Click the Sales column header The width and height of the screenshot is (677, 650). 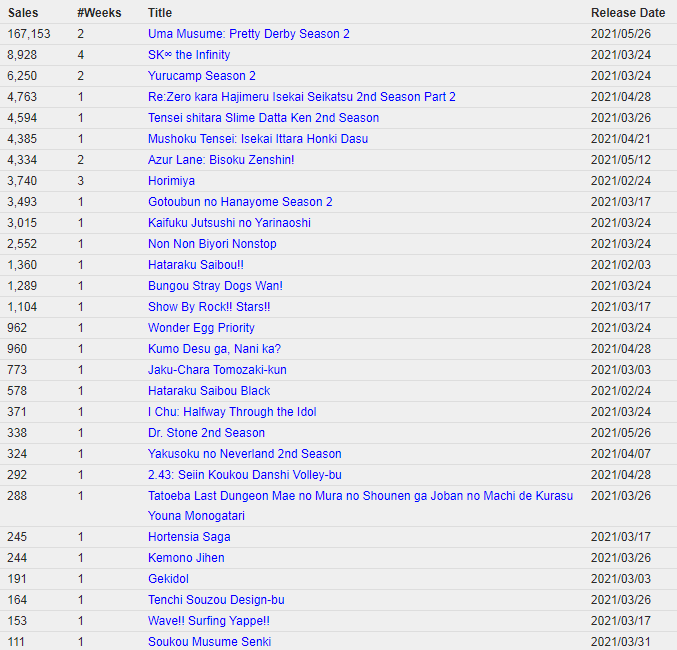coord(23,13)
